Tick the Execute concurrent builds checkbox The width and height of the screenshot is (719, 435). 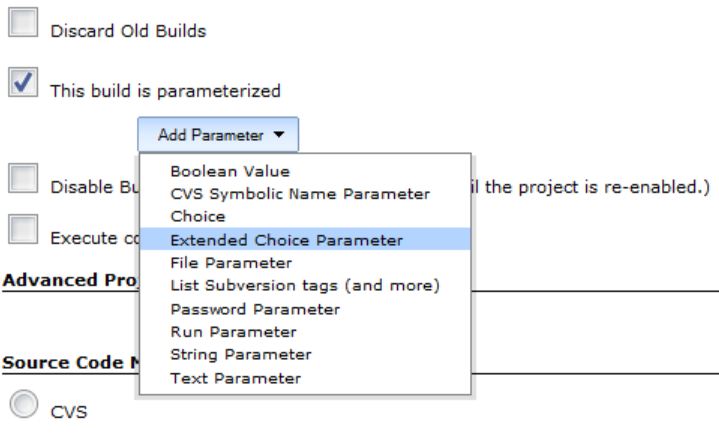click(x=22, y=232)
